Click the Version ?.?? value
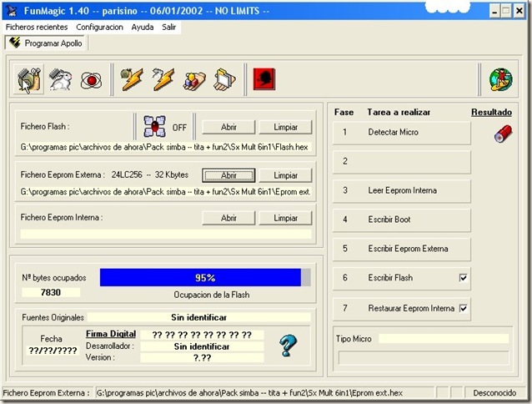This screenshot has height=404, width=532. 202,358
